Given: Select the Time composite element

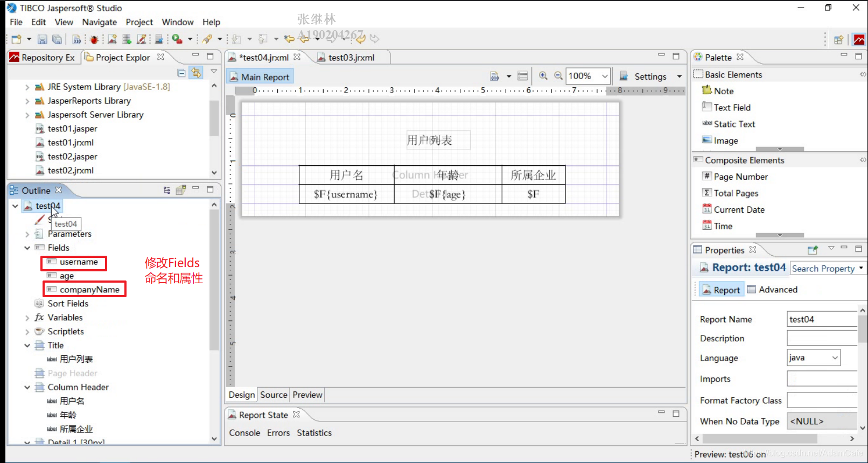Looking at the screenshot, I should point(717,226).
